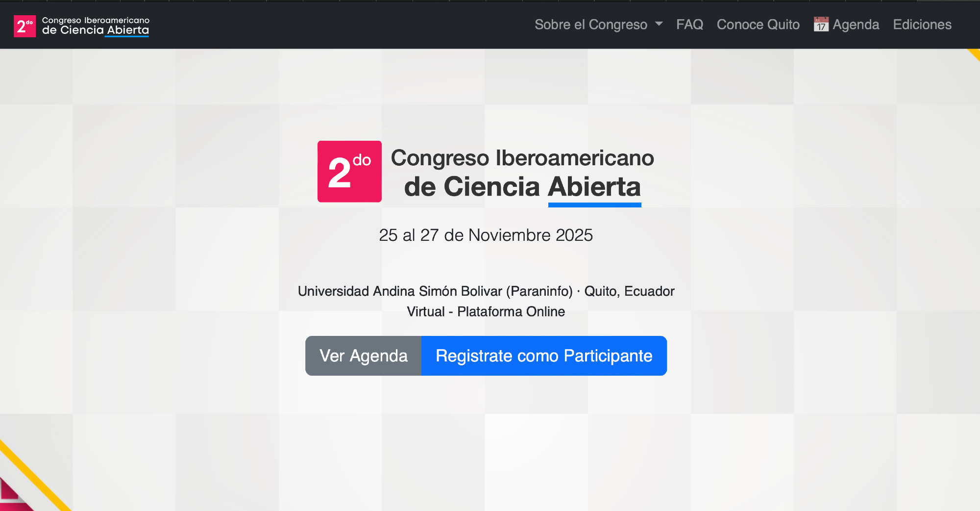
Task: Open the Conoce Quito link
Action: [x=758, y=25]
